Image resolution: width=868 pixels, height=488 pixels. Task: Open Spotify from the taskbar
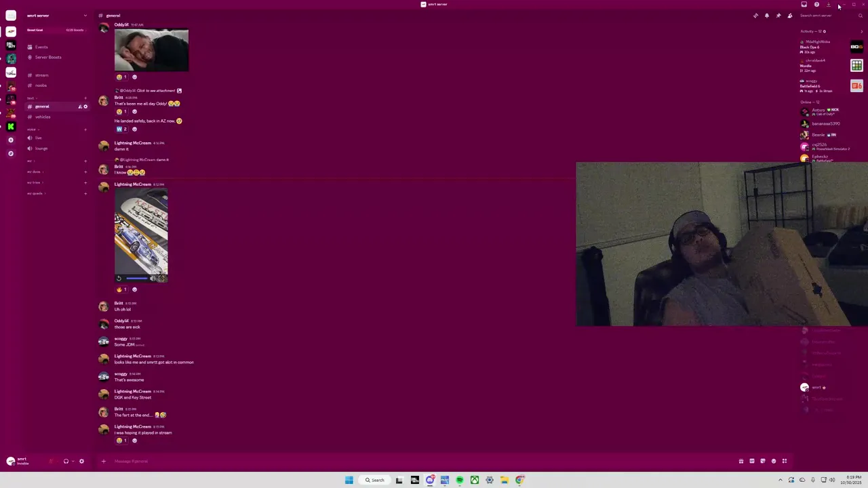460,480
